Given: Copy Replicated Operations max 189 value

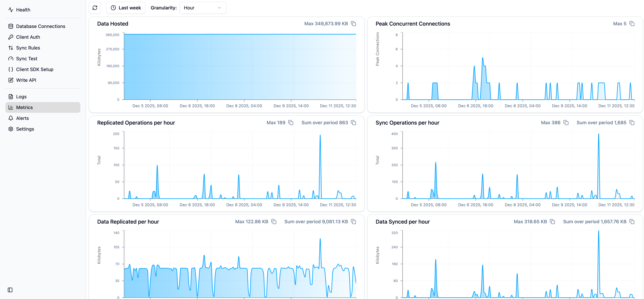Looking at the screenshot, I should 291,123.
